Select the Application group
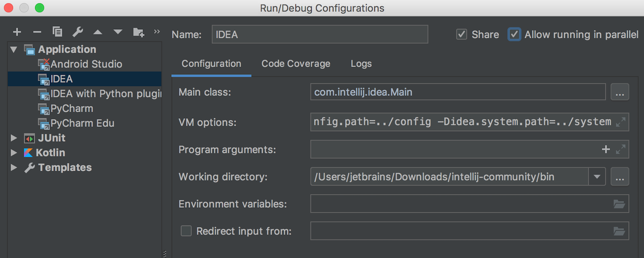The width and height of the screenshot is (644, 258). [85, 49]
